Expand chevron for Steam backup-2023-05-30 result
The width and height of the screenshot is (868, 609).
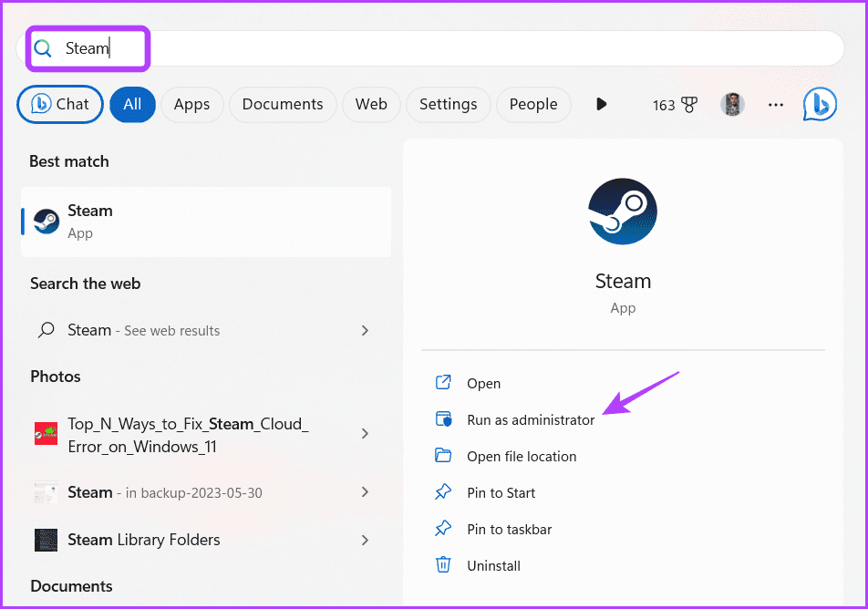pos(365,491)
